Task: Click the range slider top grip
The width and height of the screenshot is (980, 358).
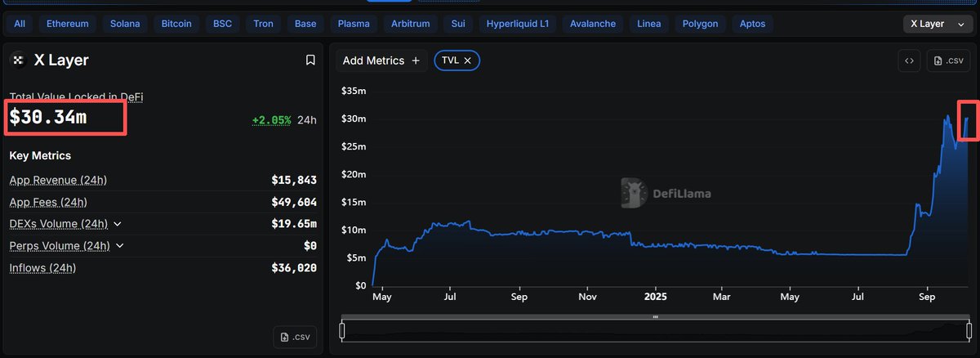Action: 655,316
